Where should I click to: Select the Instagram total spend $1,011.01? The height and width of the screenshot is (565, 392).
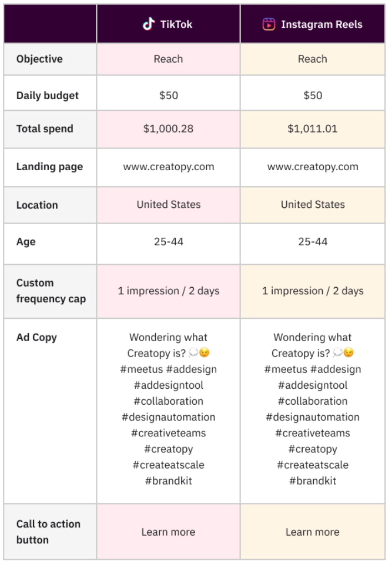point(313,129)
